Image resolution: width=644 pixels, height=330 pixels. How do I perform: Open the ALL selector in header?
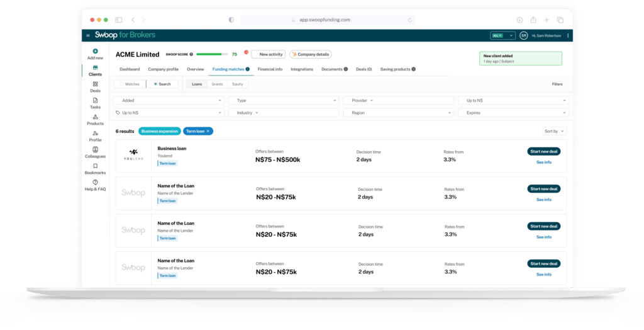(502, 36)
